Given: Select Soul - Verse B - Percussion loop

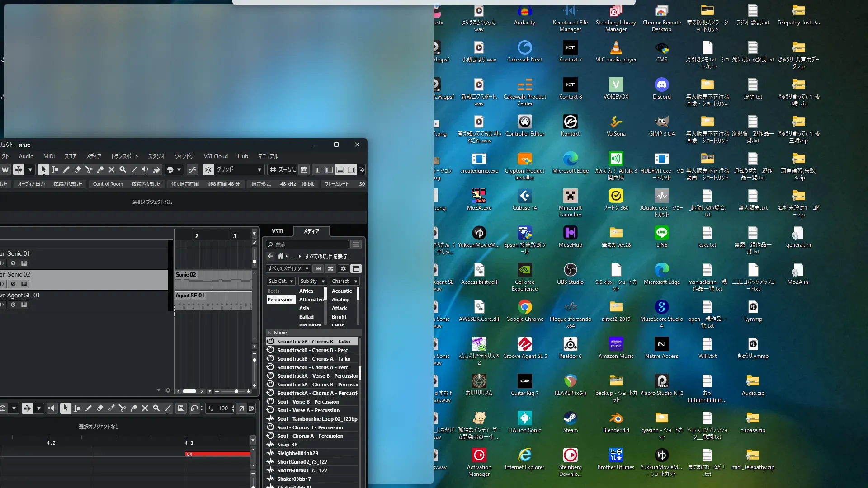Looking at the screenshot, I should tap(308, 402).
